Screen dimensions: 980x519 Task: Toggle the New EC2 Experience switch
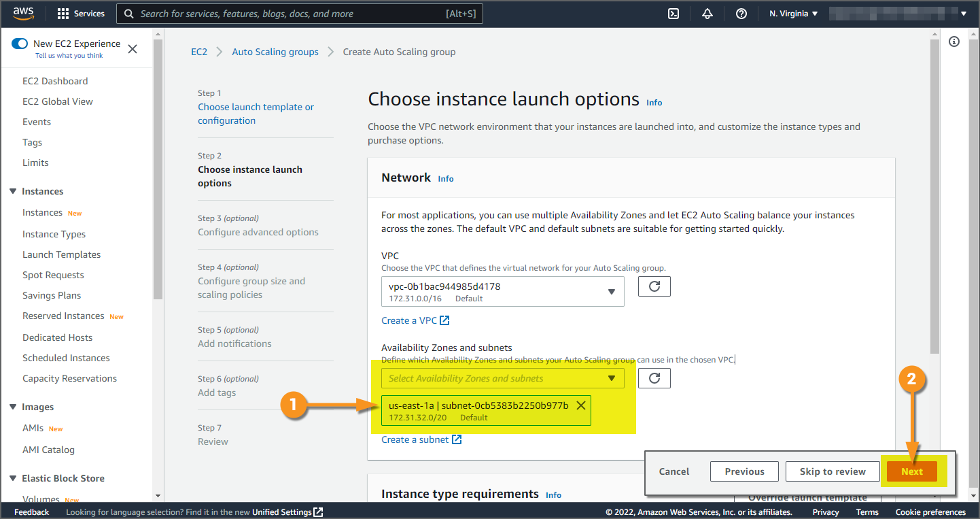(20, 44)
